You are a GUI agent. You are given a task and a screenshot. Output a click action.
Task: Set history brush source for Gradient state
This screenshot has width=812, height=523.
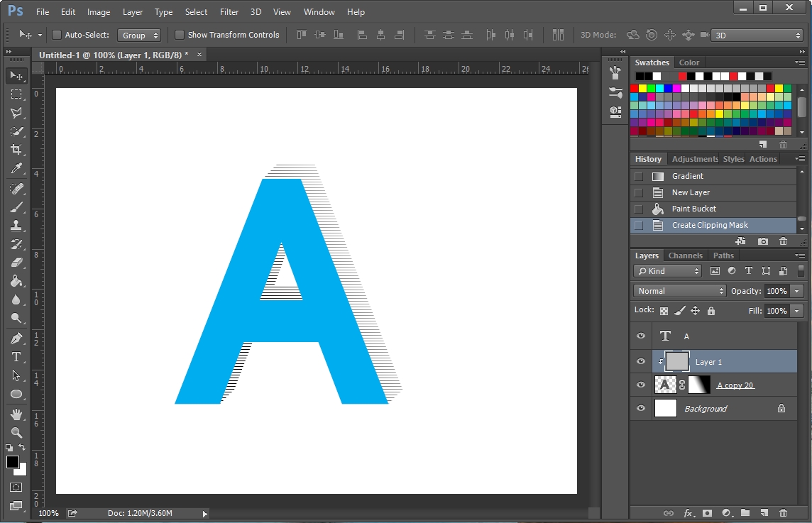click(x=639, y=176)
